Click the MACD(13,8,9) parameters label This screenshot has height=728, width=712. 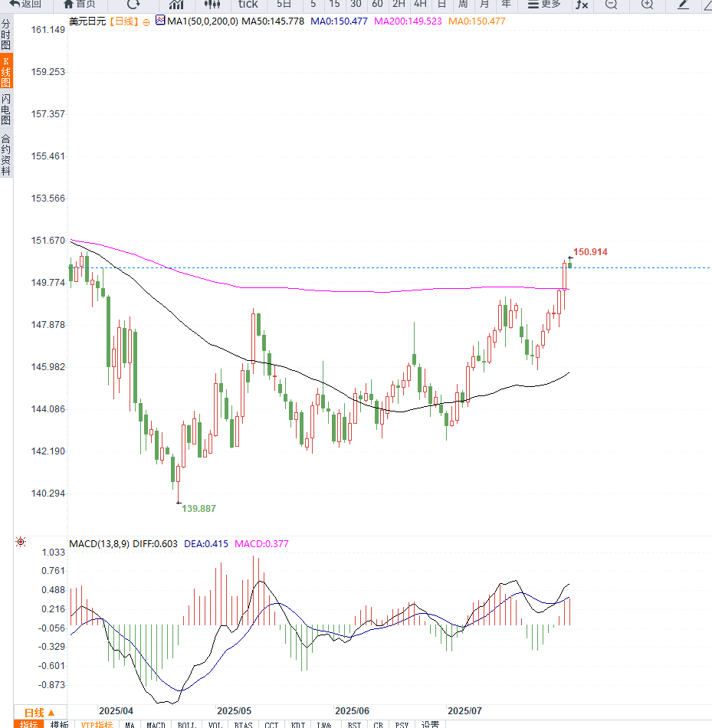100,543
